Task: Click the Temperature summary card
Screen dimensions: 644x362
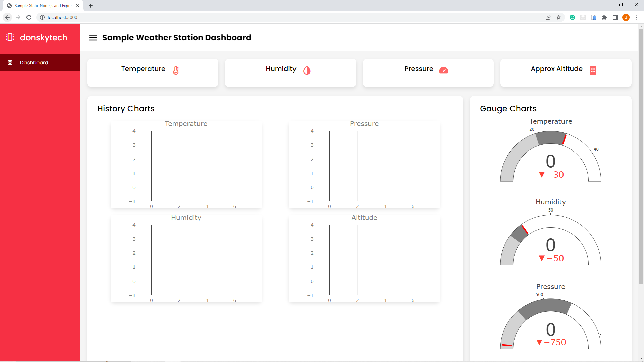Action: pyautogui.click(x=153, y=73)
